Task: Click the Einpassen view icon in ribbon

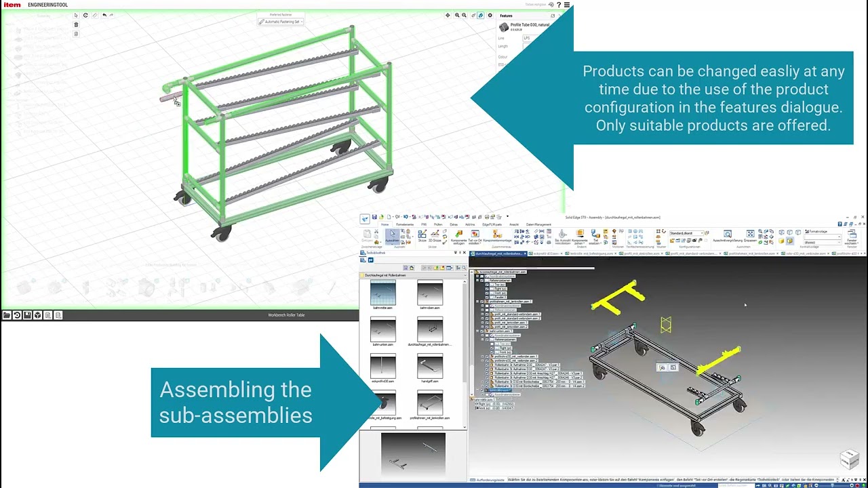Action: (x=750, y=236)
